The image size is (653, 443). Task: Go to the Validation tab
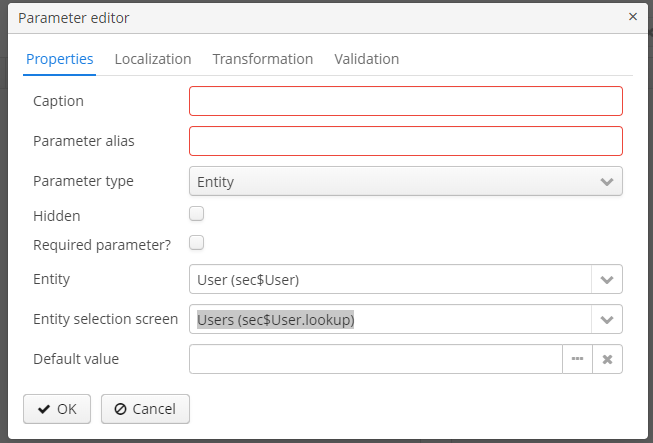pyautogui.click(x=366, y=59)
